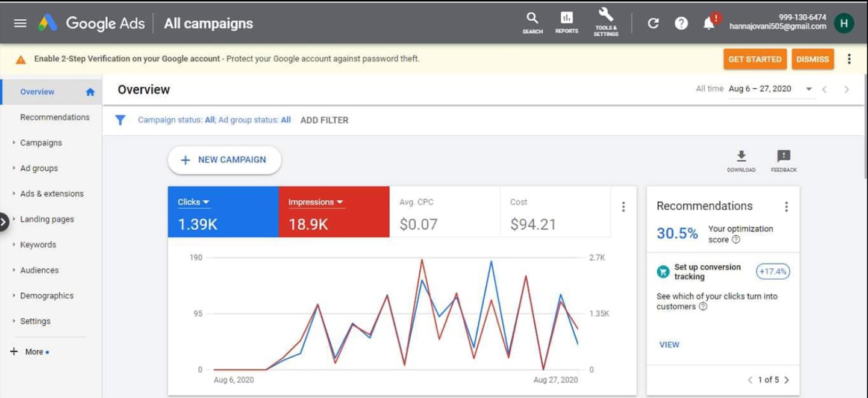Dismiss the 2-Step Verification banner
Screen dimensions: 868x398
point(812,59)
